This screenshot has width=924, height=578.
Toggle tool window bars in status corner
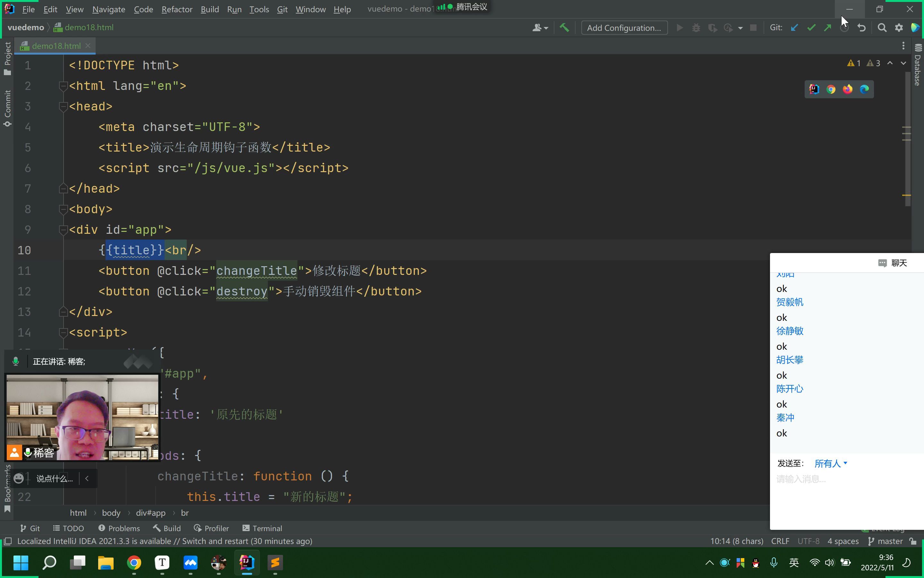tap(8, 541)
